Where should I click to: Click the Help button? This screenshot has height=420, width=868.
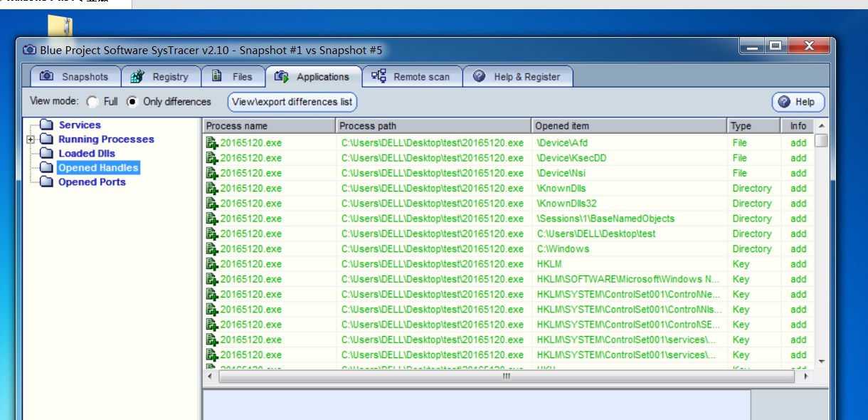798,102
